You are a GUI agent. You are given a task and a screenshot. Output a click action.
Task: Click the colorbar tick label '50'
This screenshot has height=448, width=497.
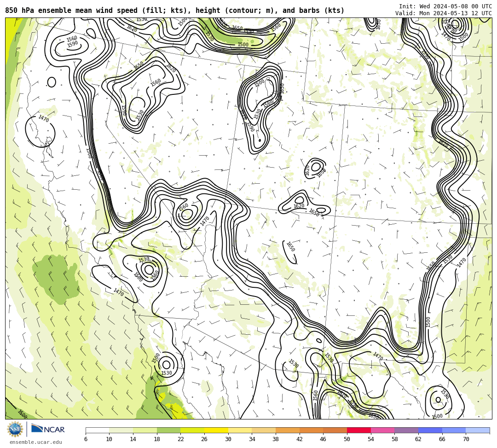pos(347,439)
